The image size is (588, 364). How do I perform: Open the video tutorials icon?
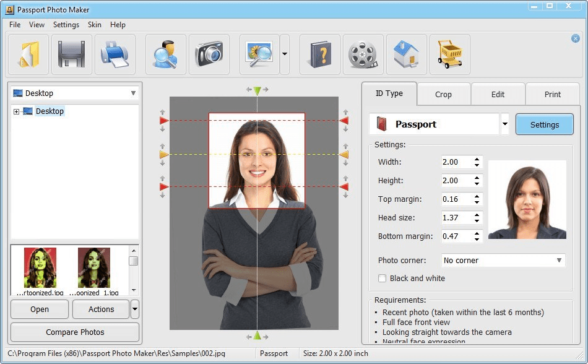click(363, 54)
